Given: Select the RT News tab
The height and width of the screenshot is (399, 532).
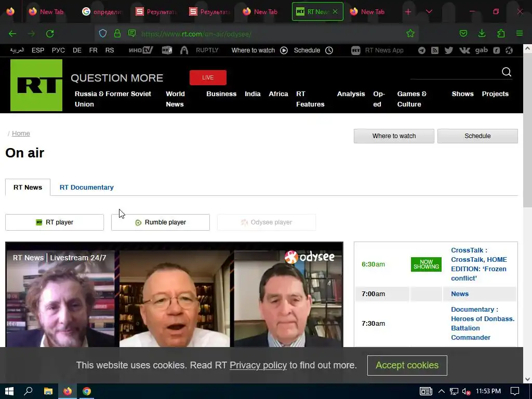Looking at the screenshot, I should [x=28, y=187].
